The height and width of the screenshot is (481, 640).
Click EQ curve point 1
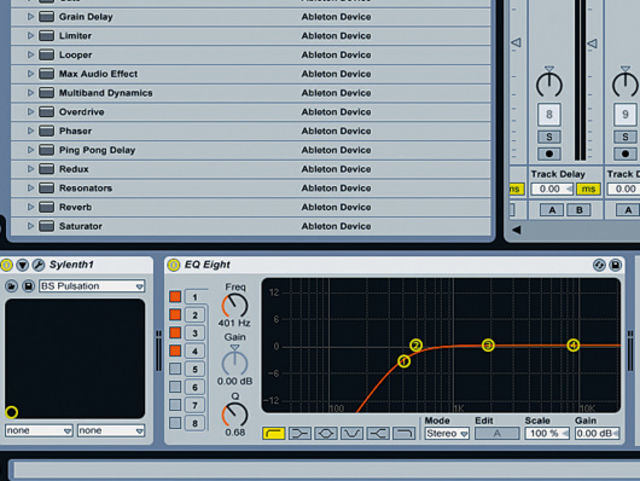coord(404,361)
